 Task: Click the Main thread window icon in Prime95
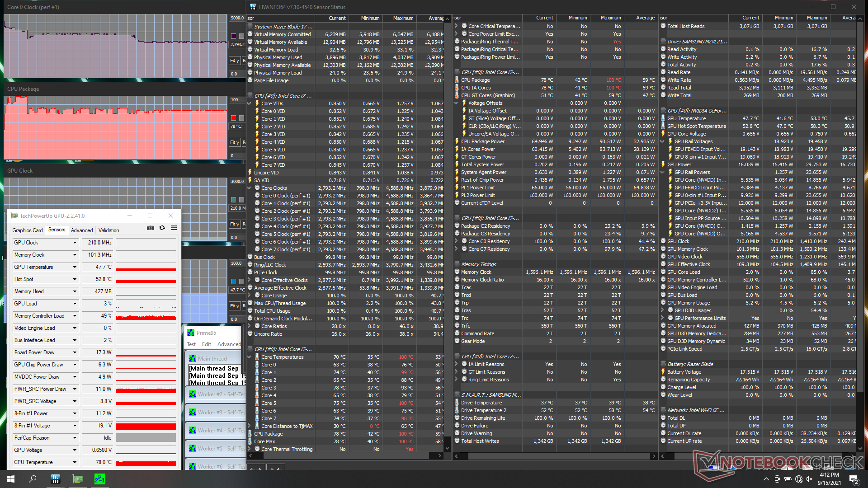[193, 358]
